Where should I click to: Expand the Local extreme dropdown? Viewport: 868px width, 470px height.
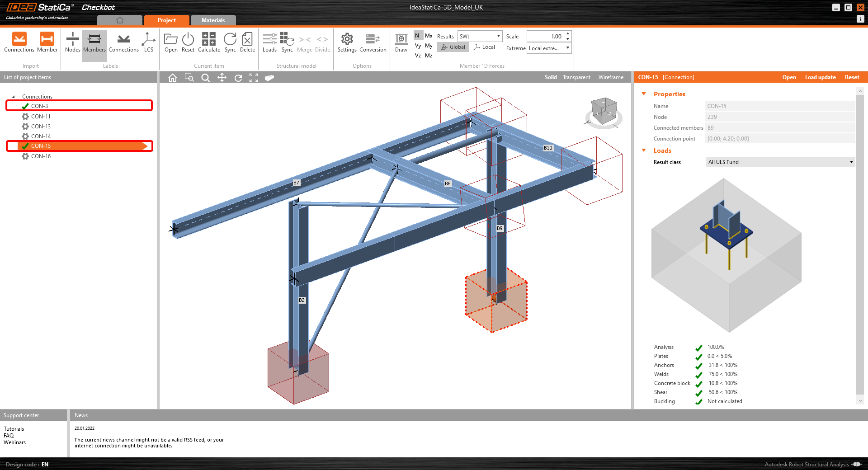[x=567, y=47]
